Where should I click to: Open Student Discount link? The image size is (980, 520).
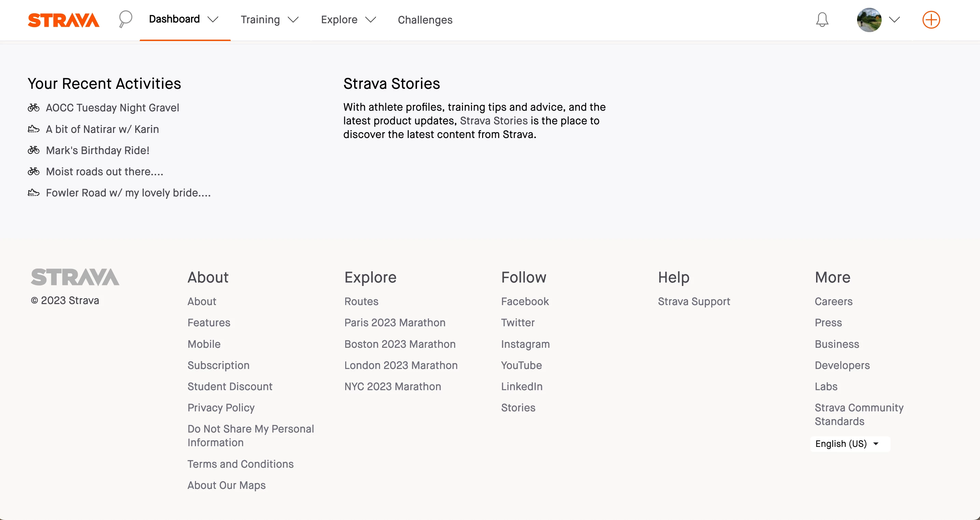230,387
